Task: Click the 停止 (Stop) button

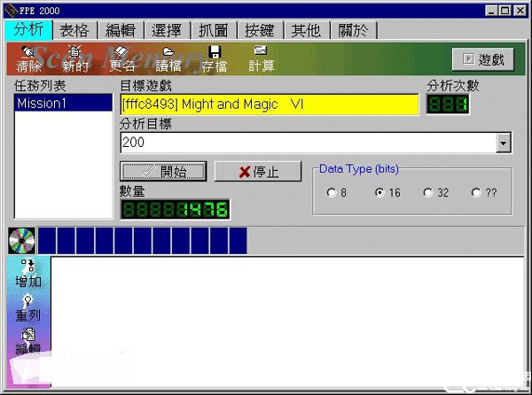Action: click(258, 172)
